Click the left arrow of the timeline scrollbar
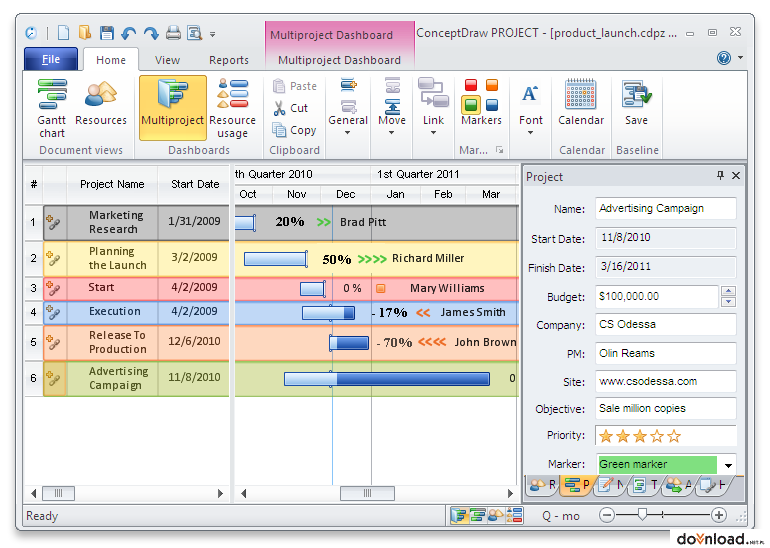This screenshot has height=548, width=770. [243, 493]
